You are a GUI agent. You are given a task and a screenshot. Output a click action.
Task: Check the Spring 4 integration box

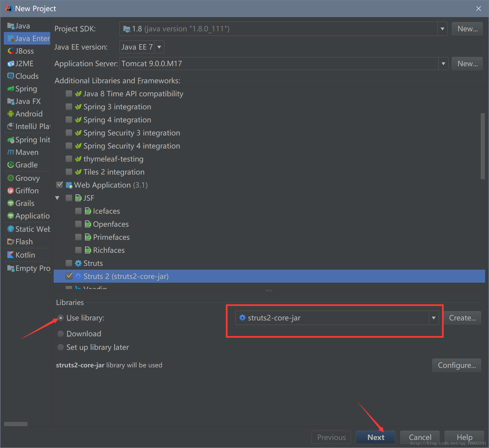(69, 120)
